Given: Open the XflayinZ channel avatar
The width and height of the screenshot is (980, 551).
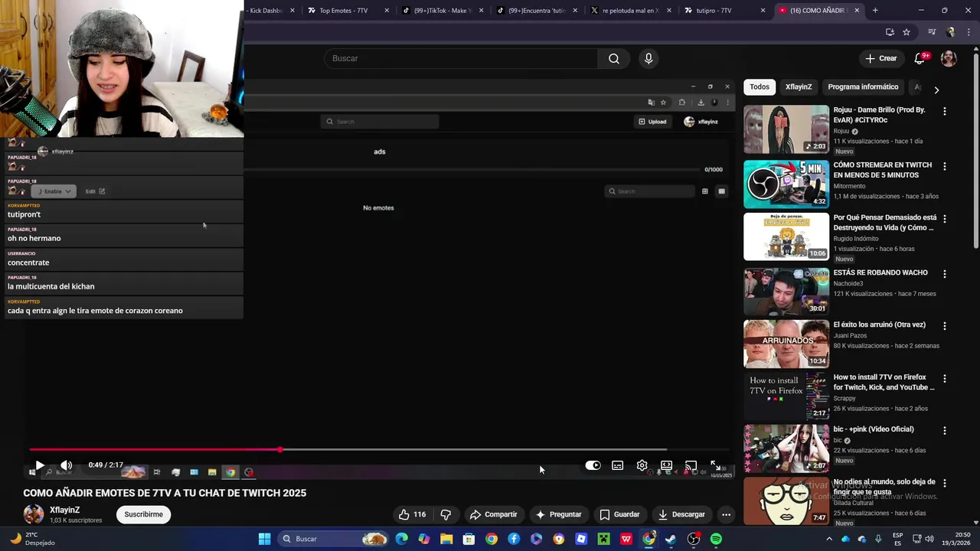Looking at the screenshot, I should click(x=34, y=514).
